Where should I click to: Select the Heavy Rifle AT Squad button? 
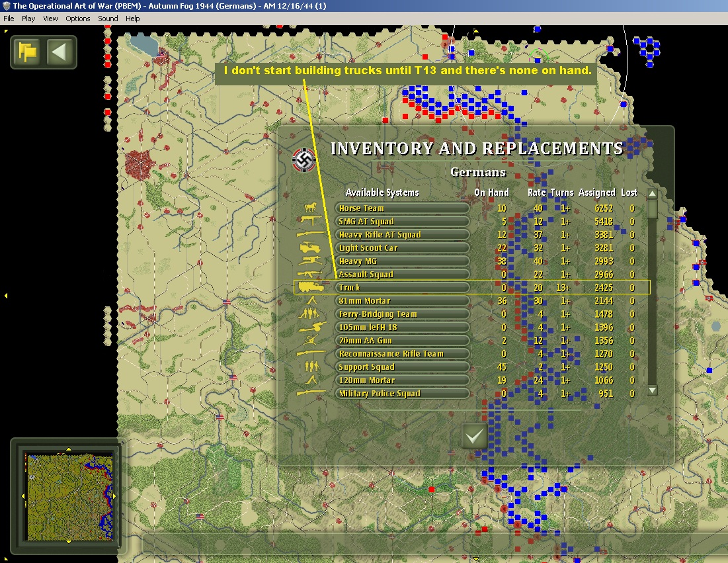tap(402, 235)
